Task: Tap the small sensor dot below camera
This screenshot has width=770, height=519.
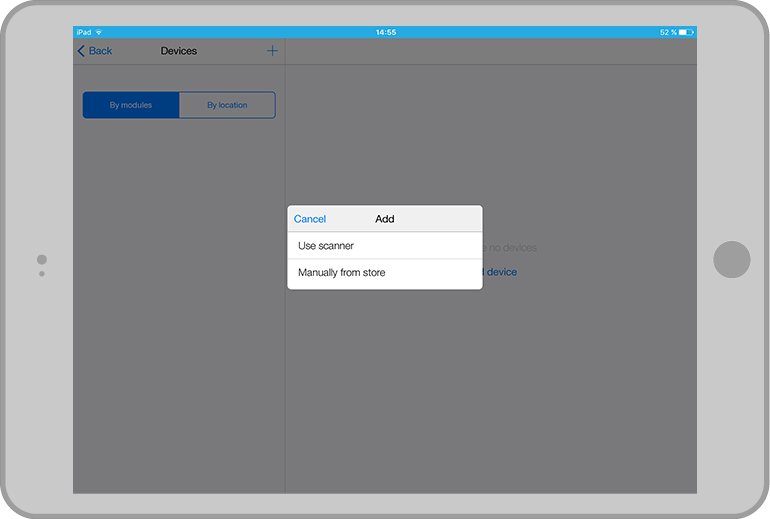Action: [42, 273]
